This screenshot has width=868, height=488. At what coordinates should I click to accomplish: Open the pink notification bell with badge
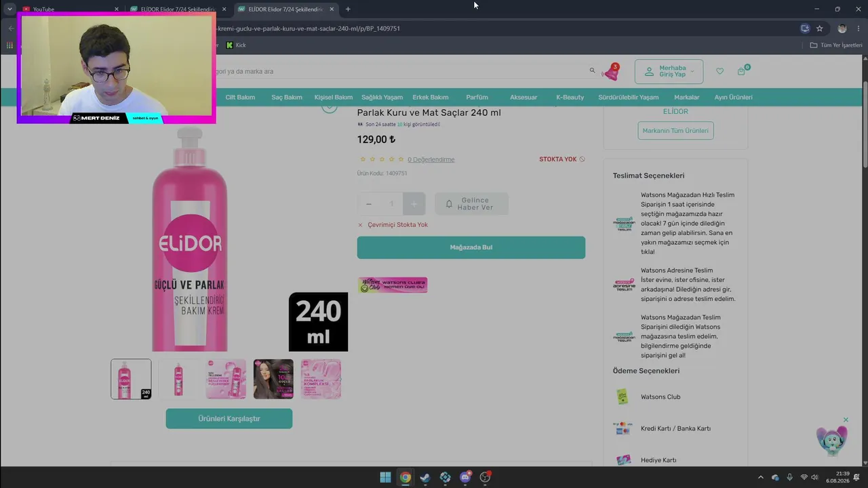[610, 72]
